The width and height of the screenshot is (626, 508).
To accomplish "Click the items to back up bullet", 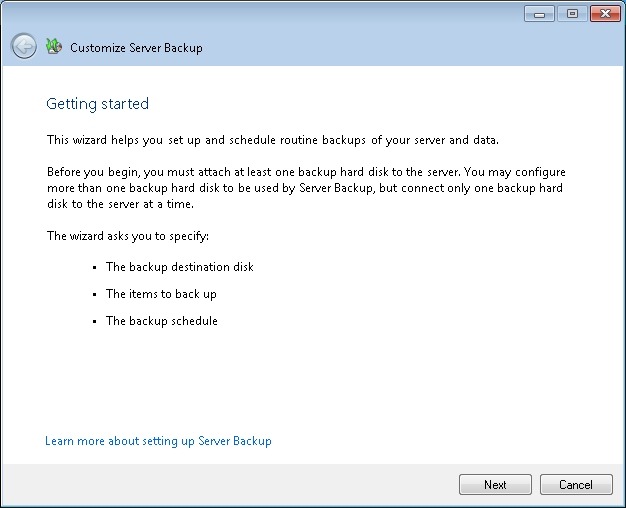I will coord(161,294).
